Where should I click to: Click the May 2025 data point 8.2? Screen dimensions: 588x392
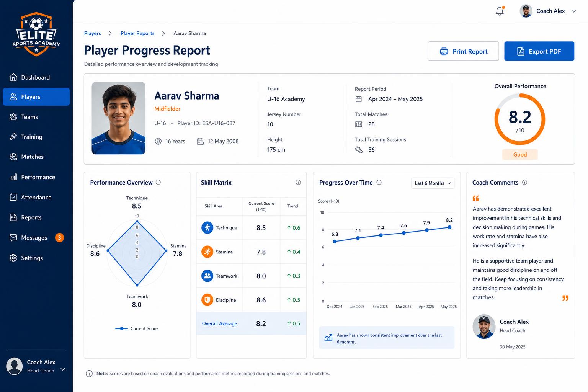coord(449,227)
